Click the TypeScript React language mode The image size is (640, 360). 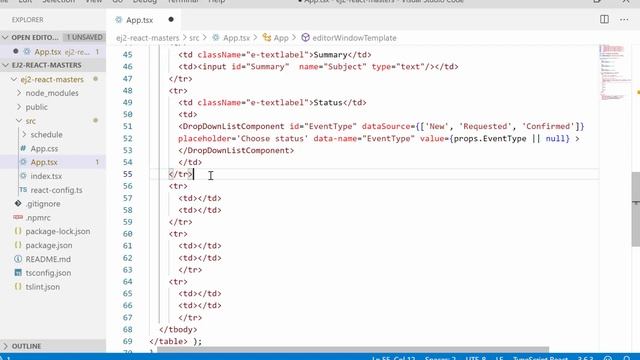click(x=540, y=358)
